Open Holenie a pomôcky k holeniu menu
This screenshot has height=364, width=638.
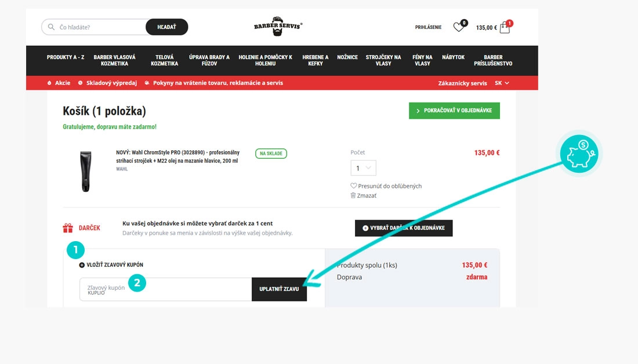265,61
